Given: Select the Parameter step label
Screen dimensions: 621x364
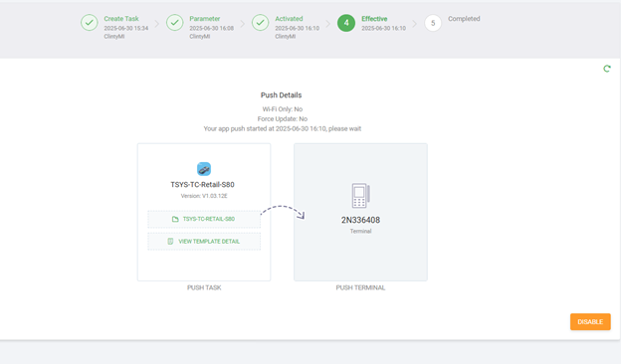Looking at the screenshot, I should [204, 19].
